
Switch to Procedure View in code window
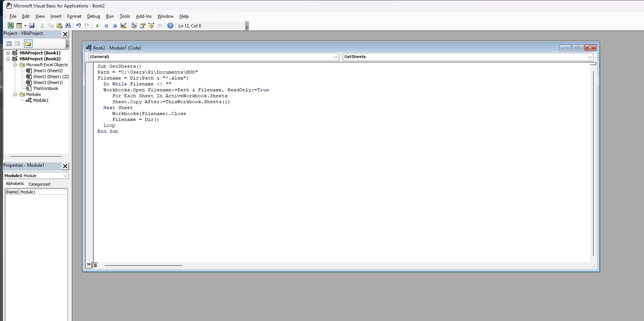click(x=89, y=265)
